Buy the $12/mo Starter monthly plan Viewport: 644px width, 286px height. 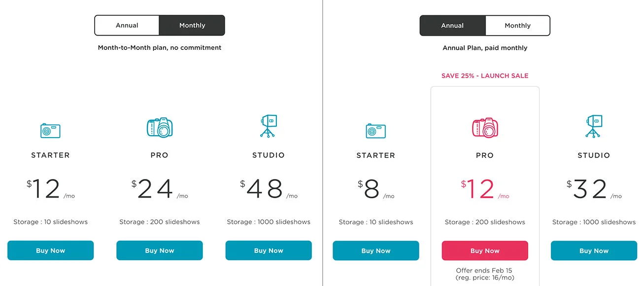point(50,250)
